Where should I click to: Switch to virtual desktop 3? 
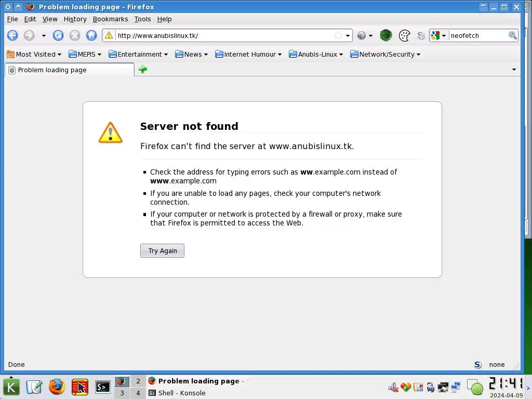click(x=122, y=393)
